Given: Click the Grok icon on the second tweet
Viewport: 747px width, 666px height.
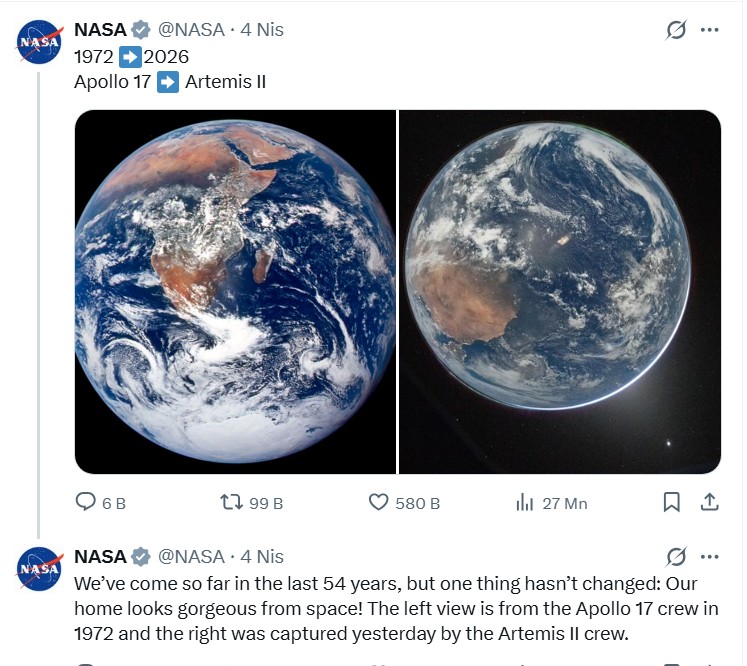Looking at the screenshot, I should pos(677,557).
